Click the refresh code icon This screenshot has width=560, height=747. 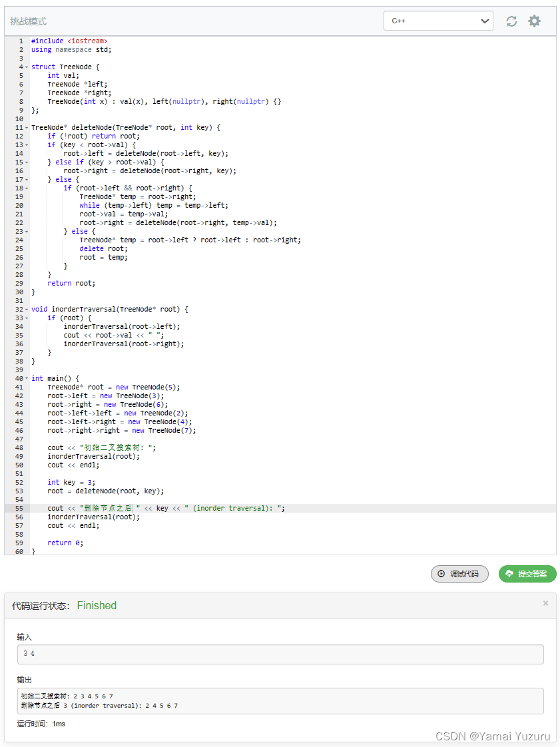[511, 21]
